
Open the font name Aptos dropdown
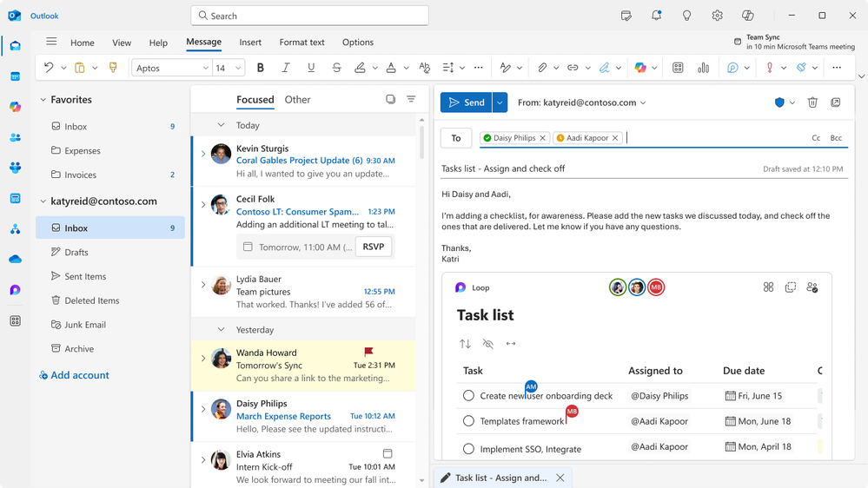206,68
